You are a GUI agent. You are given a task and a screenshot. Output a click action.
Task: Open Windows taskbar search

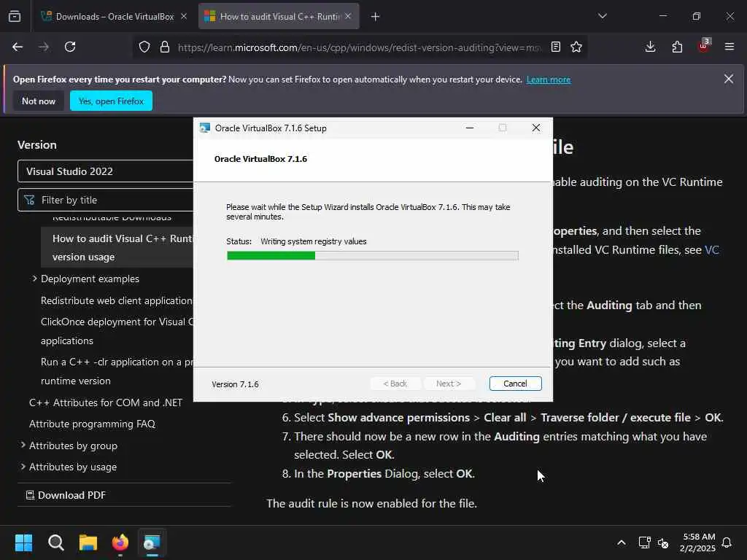pyautogui.click(x=55, y=542)
